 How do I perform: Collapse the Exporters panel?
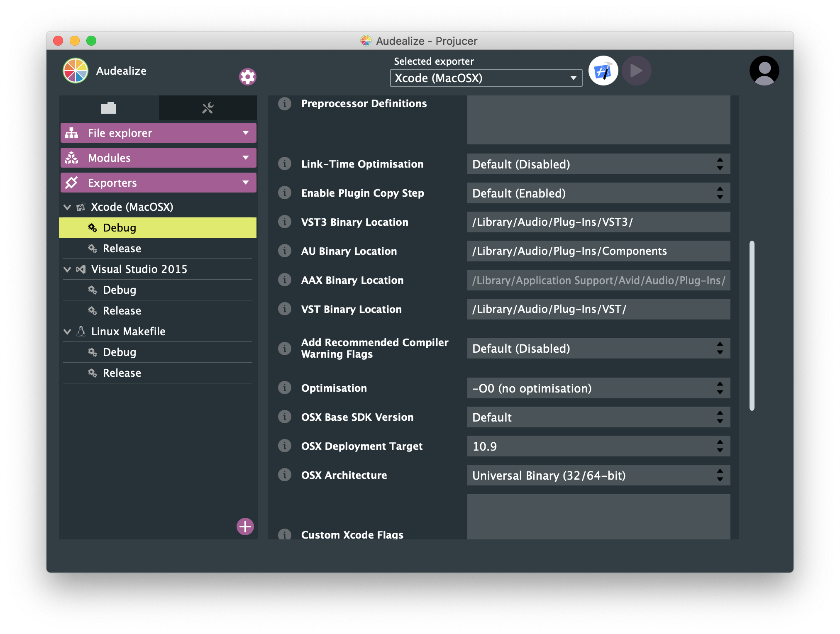(245, 183)
